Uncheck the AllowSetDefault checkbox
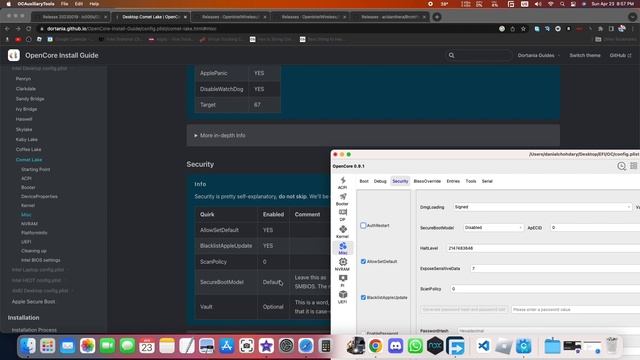The image size is (640, 360). coord(363,261)
